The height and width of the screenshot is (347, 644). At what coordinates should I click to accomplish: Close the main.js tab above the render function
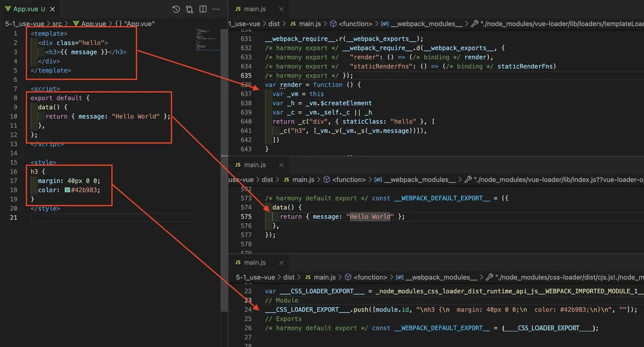click(x=281, y=9)
